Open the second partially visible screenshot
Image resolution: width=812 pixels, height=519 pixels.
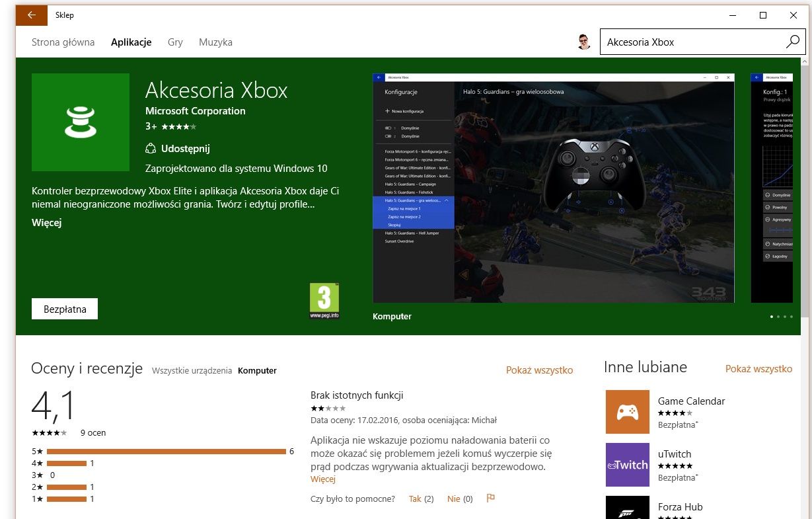click(772, 188)
